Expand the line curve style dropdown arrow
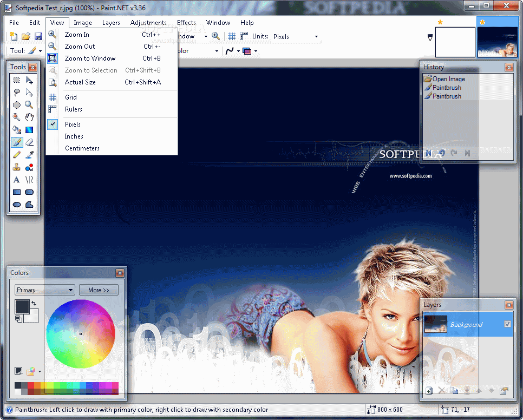The width and height of the screenshot is (523, 420). [238, 51]
